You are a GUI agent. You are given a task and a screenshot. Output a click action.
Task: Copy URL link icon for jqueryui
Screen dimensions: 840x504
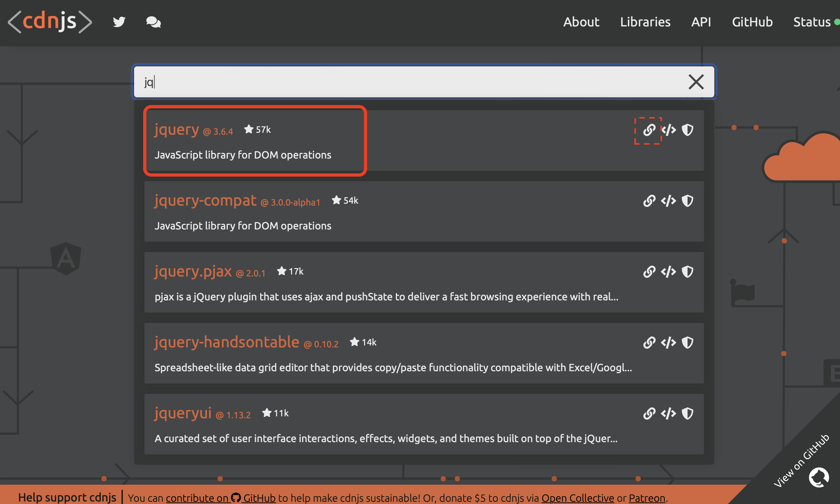pyautogui.click(x=649, y=413)
